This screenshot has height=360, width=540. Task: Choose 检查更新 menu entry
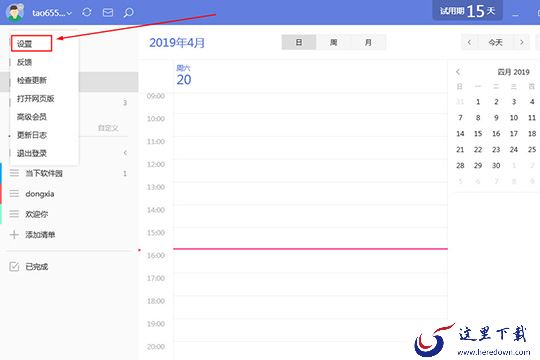(x=32, y=80)
